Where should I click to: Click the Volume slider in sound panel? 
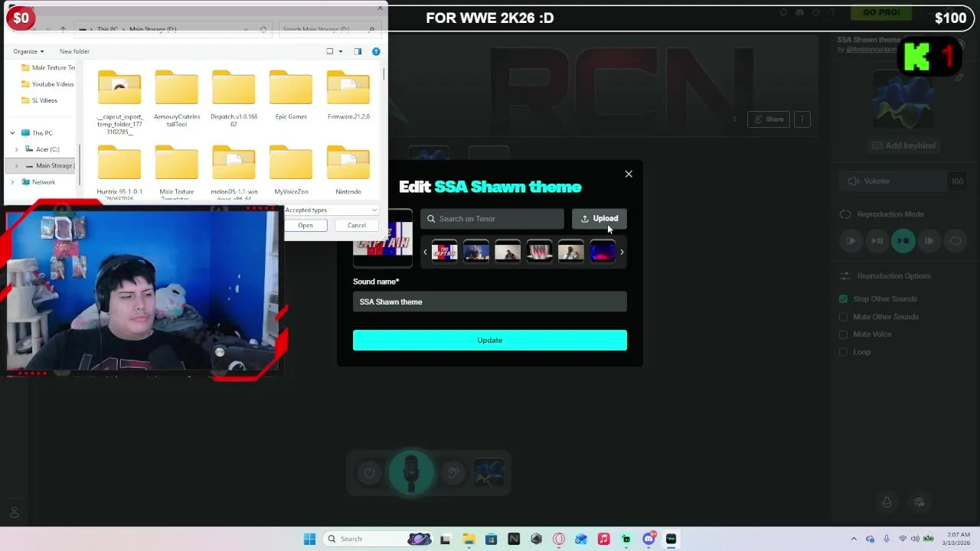click(892, 181)
